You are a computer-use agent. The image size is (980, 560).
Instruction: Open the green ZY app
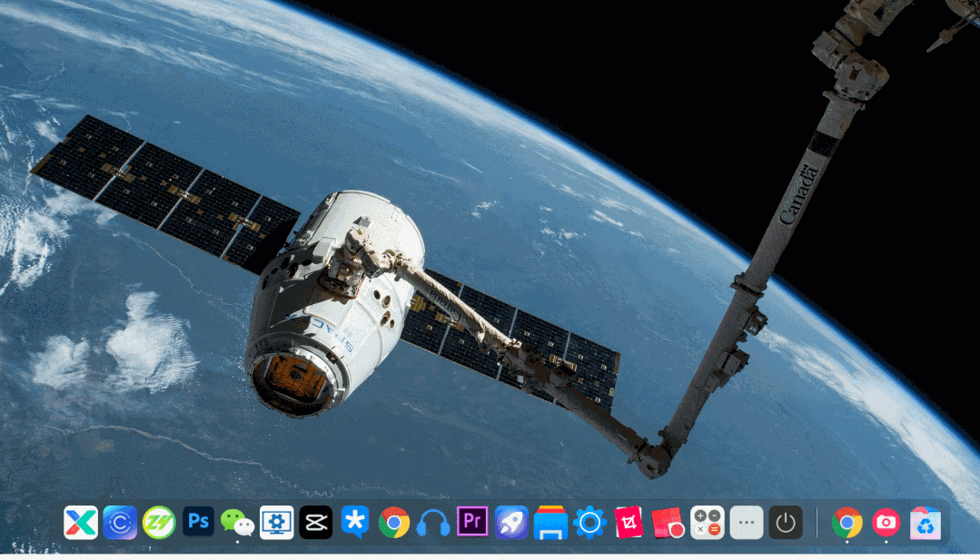coord(158,523)
